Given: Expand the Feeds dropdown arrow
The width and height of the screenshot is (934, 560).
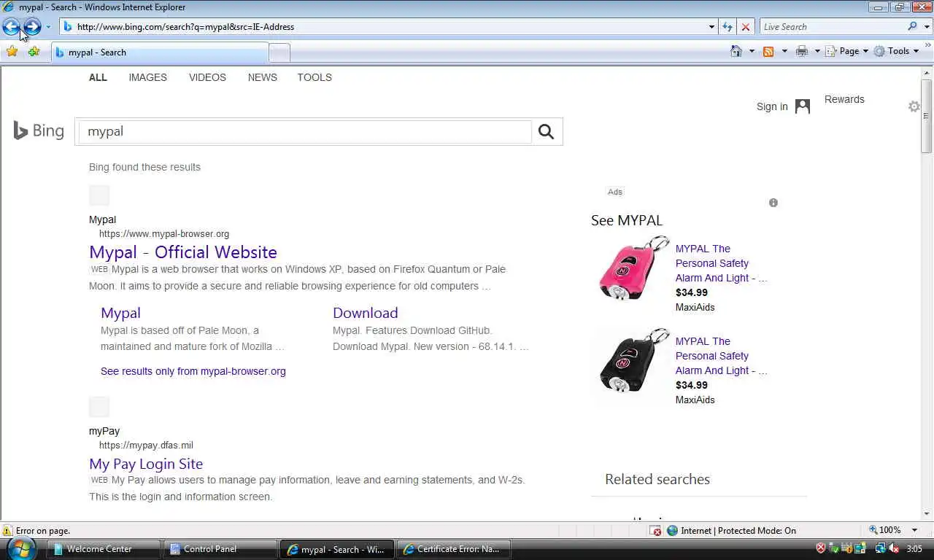Looking at the screenshot, I should click(x=784, y=51).
